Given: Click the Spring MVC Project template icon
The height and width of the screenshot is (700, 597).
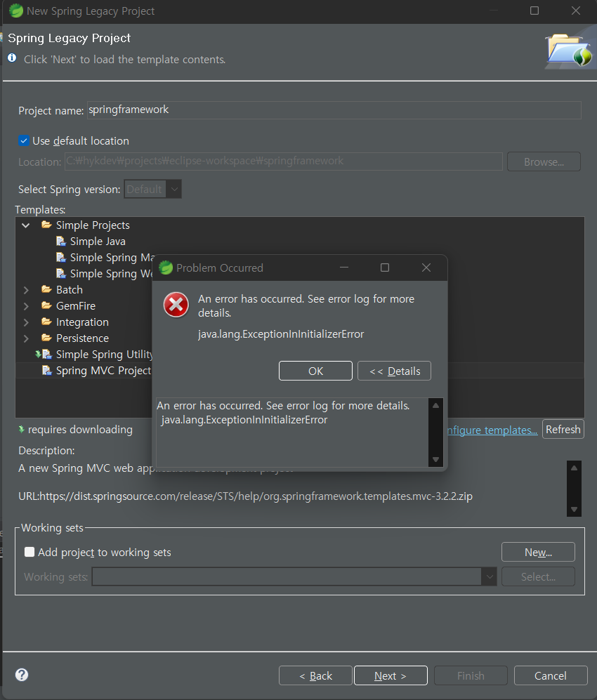Looking at the screenshot, I should click(46, 370).
